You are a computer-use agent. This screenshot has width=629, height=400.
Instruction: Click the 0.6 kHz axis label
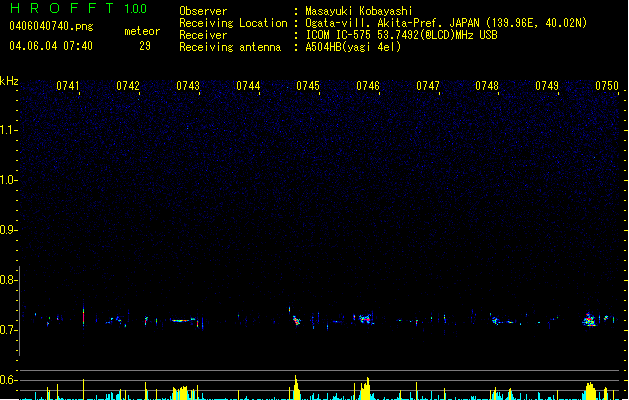coord(8,380)
